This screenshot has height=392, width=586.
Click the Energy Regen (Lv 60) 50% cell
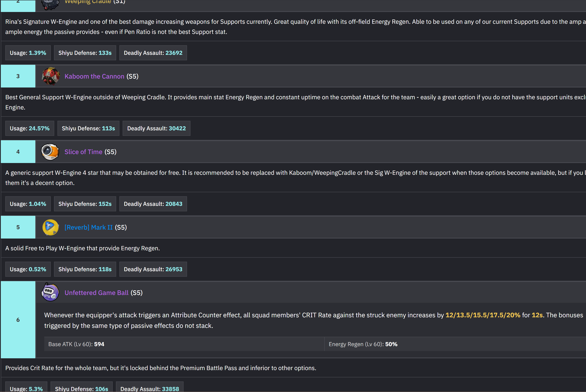455,344
